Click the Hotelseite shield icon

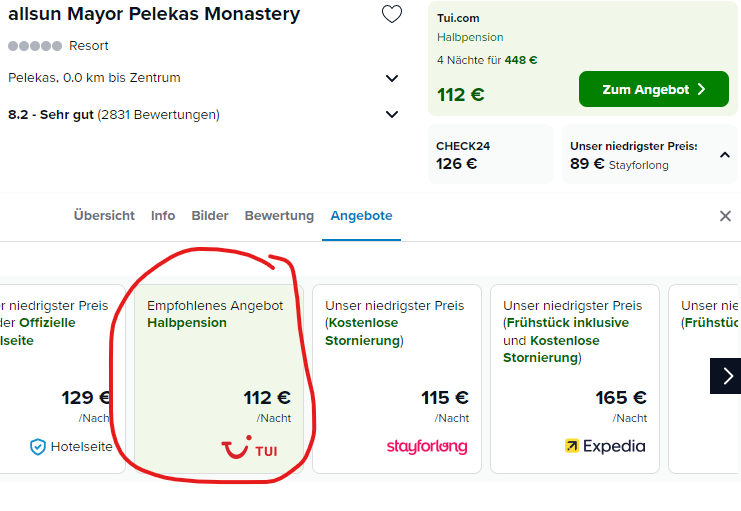[x=38, y=447]
